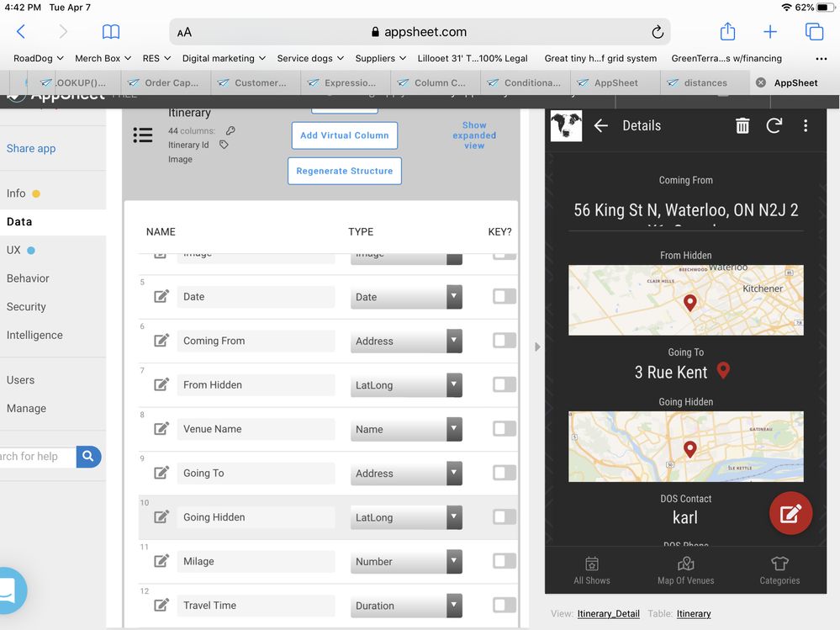Go back from the Details view

(600, 125)
